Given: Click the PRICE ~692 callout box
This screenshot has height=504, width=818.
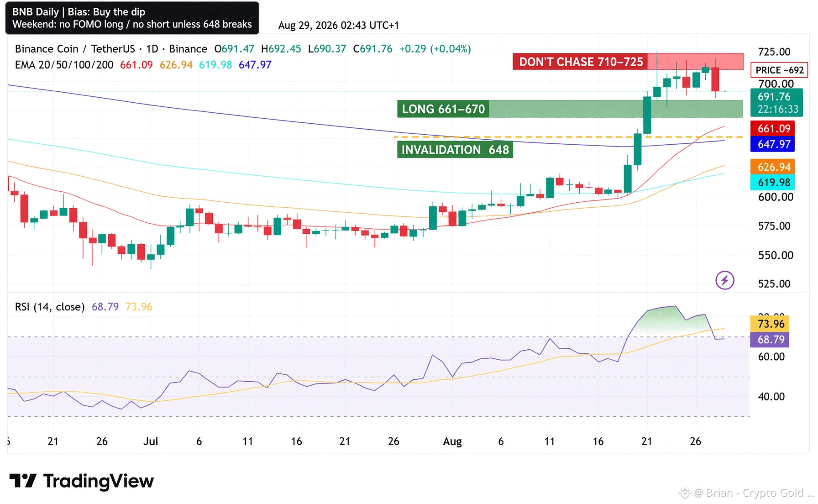Looking at the screenshot, I should click(779, 70).
